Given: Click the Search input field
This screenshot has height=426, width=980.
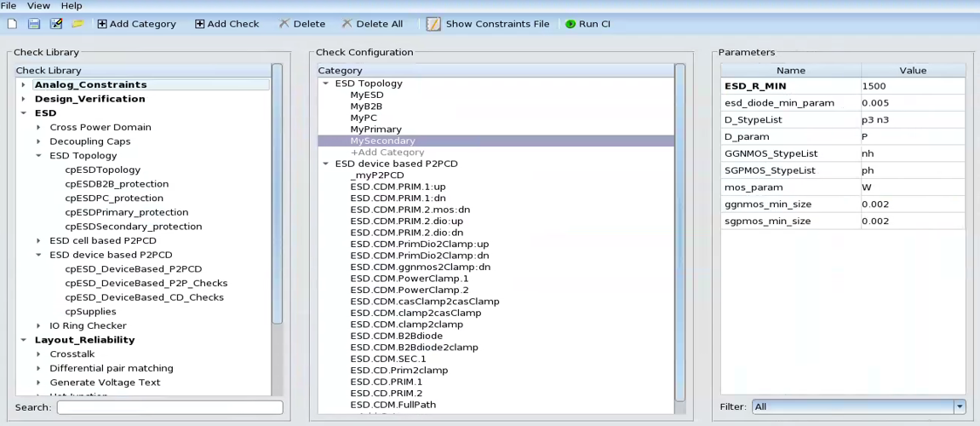Looking at the screenshot, I should [x=170, y=407].
